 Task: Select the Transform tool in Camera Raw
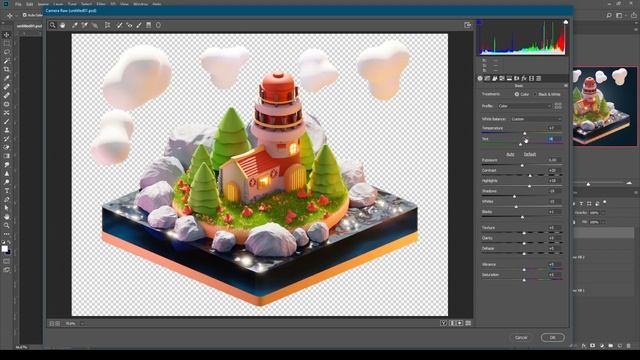(107, 25)
